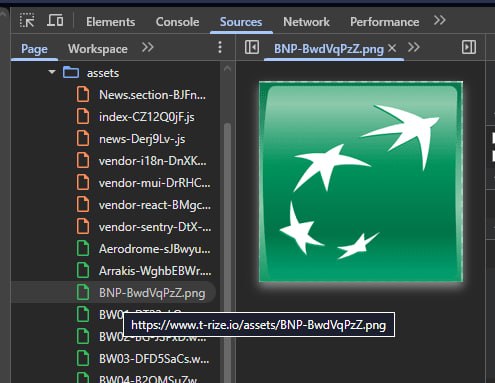Close the BNP-BwdVqPzZ.png editor tab
The image size is (495, 383).
[392, 48]
